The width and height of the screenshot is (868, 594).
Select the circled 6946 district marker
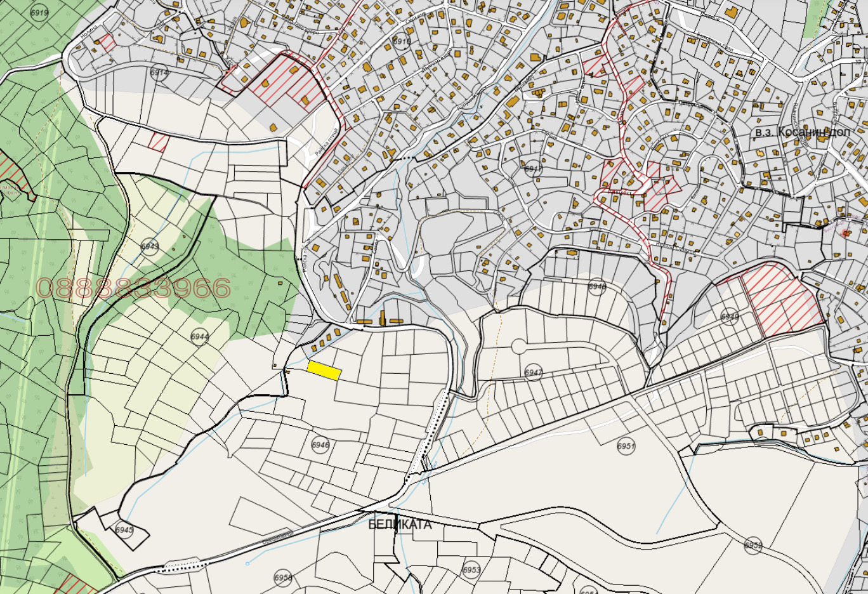click(x=320, y=445)
